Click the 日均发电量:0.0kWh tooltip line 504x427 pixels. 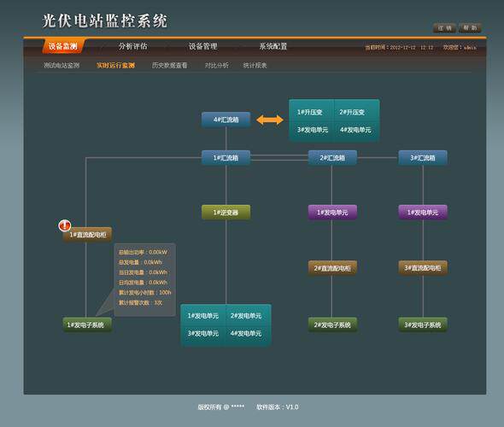[x=143, y=283]
